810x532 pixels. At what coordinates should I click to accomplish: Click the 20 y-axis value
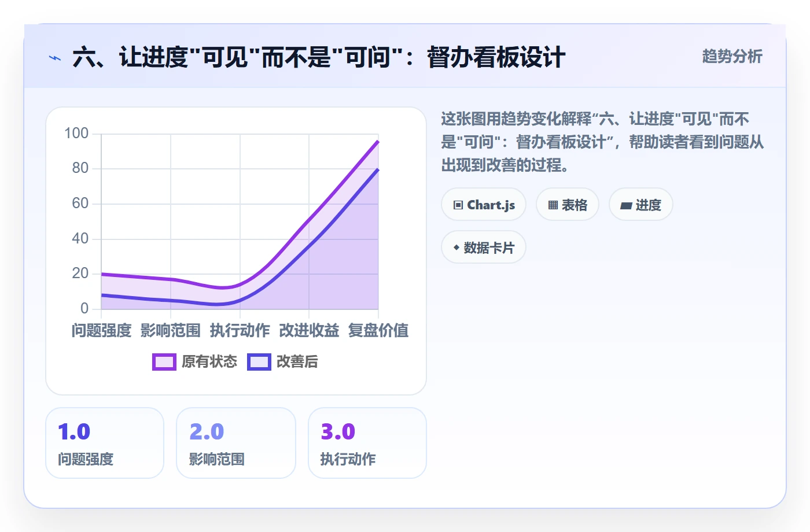[x=80, y=274]
